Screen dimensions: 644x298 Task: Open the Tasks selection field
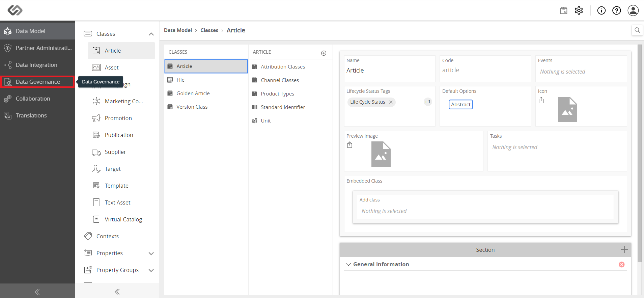(x=557, y=147)
